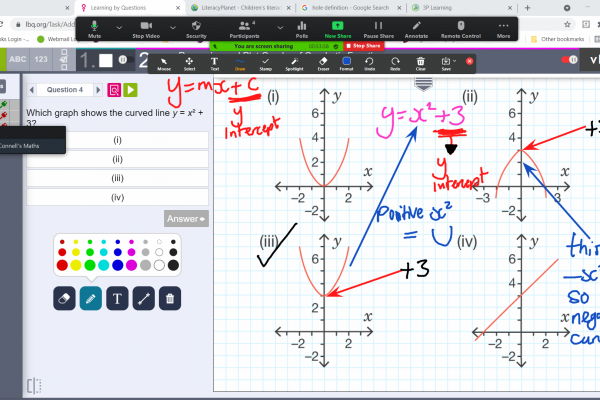Image resolution: width=600 pixels, height=400 pixels.
Task: Select the whiteboard line drawing tool
Action: 143,297
